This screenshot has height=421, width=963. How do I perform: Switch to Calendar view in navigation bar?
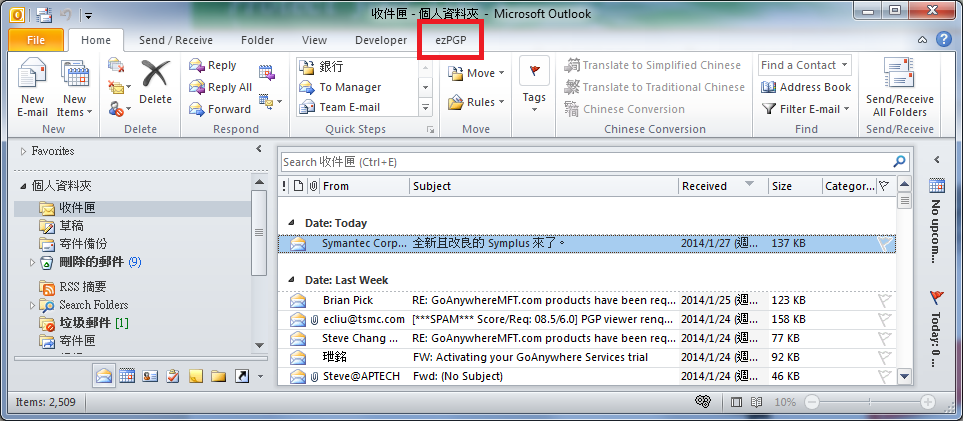coord(128,376)
